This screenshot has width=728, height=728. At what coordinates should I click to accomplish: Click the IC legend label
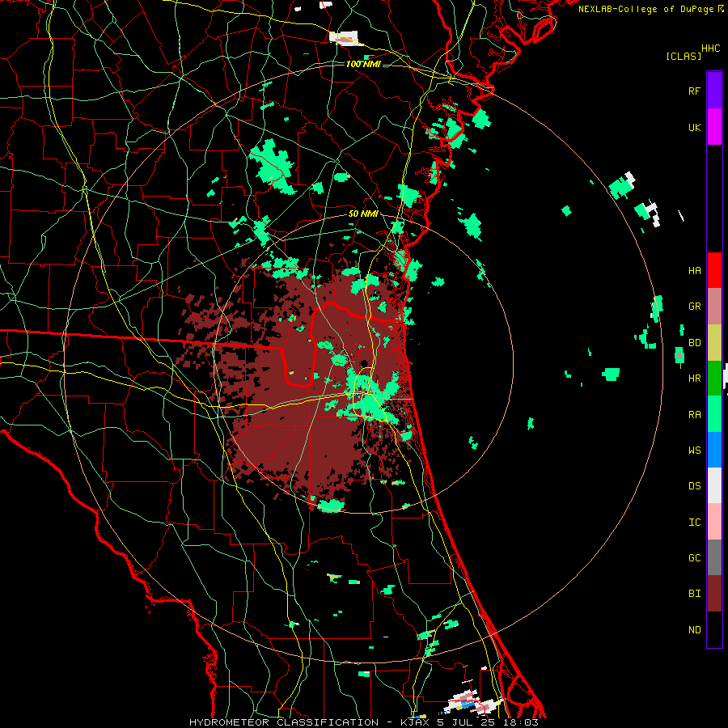(694, 523)
